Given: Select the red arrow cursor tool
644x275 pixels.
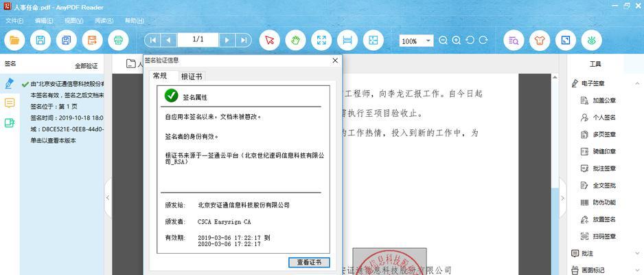Looking at the screenshot, I should (270, 41).
